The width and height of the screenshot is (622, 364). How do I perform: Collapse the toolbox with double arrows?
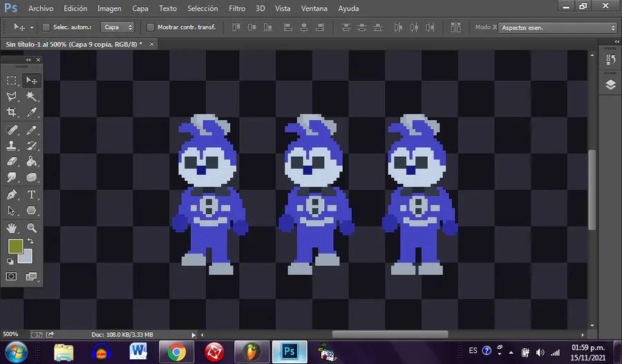point(28,59)
